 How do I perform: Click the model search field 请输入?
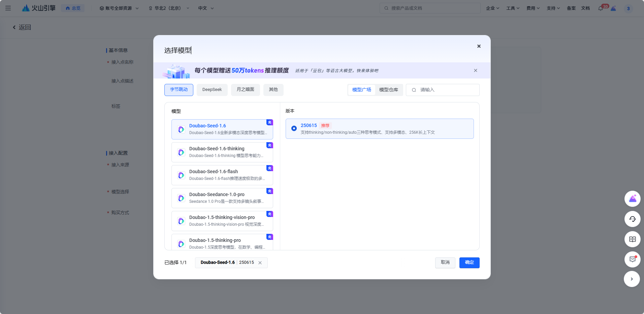pyautogui.click(x=443, y=90)
